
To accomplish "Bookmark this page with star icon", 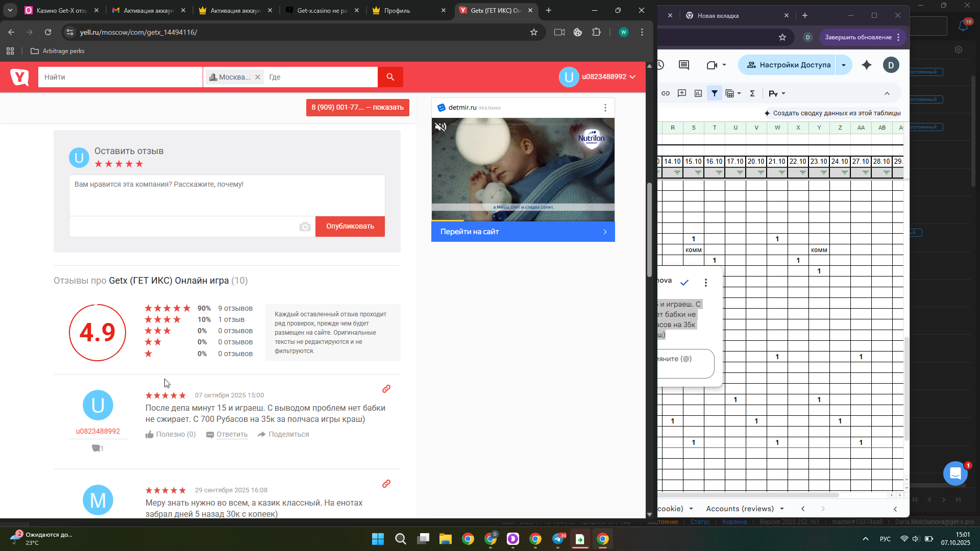I will pos(534,32).
